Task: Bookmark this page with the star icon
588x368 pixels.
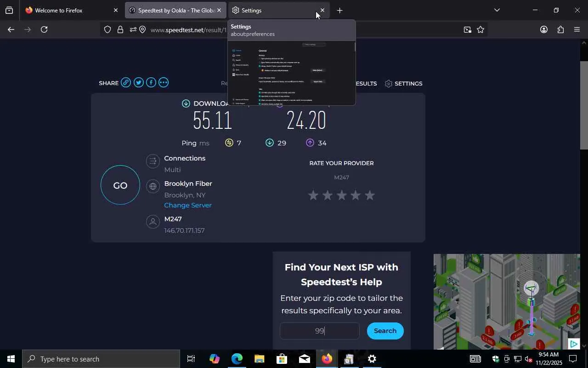Action: pos(481,29)
